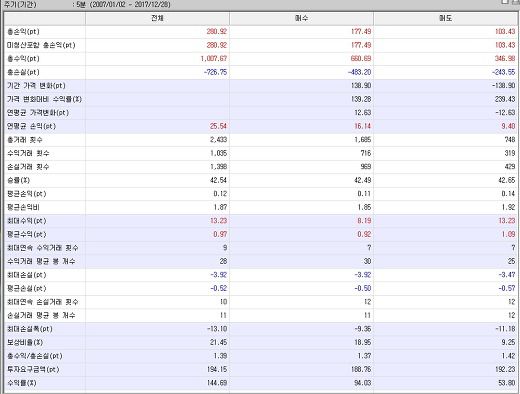The width and height of the screenshot is (520, 394).
Task: Select the 연평균 손익(pt) row label
Action: (x=32, y=126)
